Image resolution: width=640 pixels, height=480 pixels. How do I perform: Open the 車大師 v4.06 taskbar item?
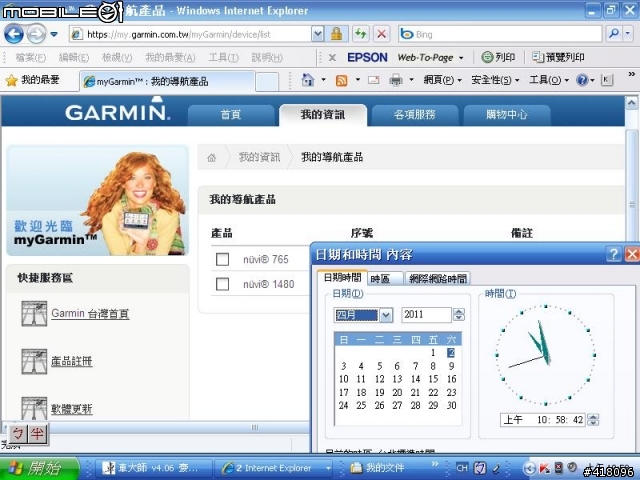coord(153,468)
